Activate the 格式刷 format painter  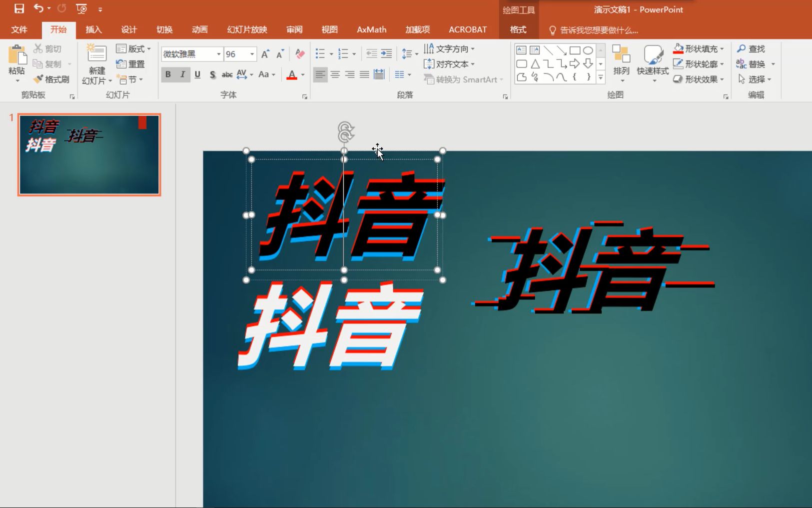[51, 79]
